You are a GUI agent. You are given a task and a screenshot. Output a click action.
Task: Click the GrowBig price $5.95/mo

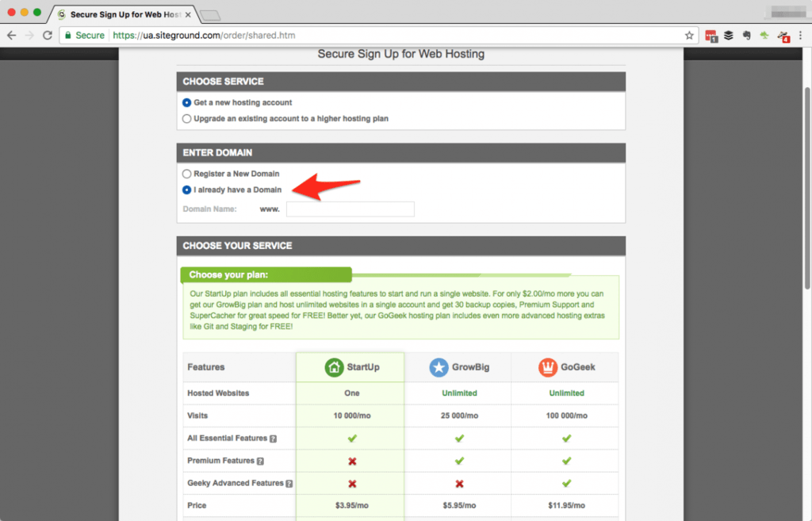459,505
